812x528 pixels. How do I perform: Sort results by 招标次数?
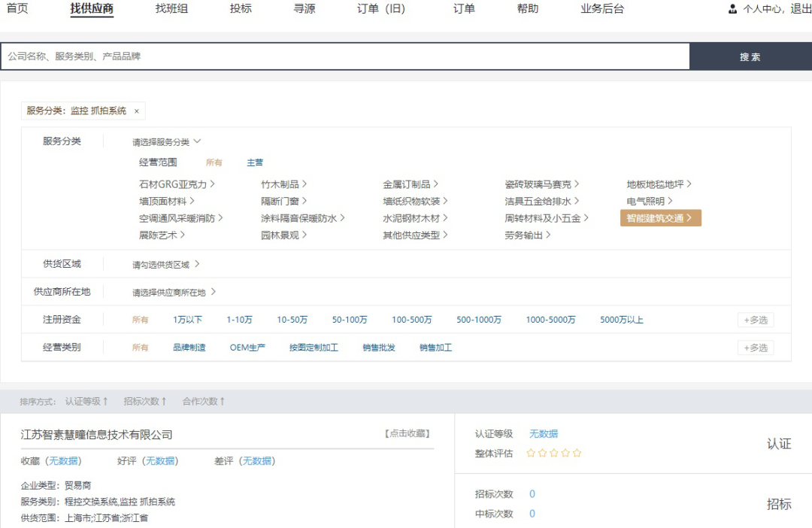(x=144, y=402)
